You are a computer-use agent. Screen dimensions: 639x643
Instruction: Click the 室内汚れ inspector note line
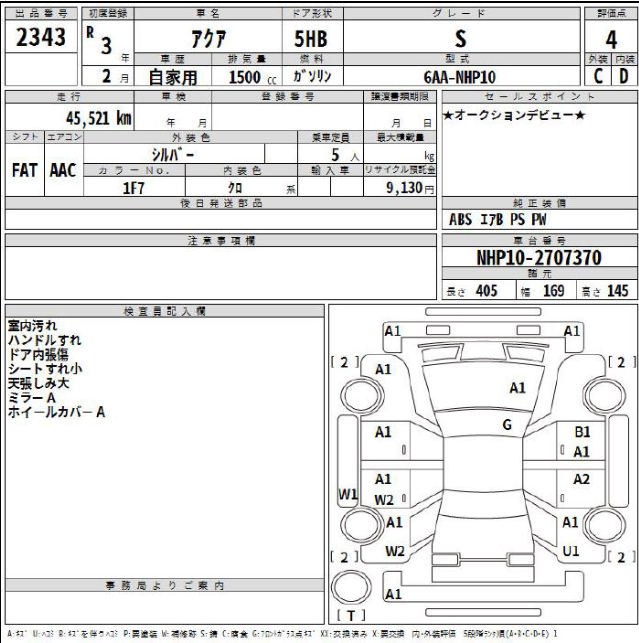(33, 326)
